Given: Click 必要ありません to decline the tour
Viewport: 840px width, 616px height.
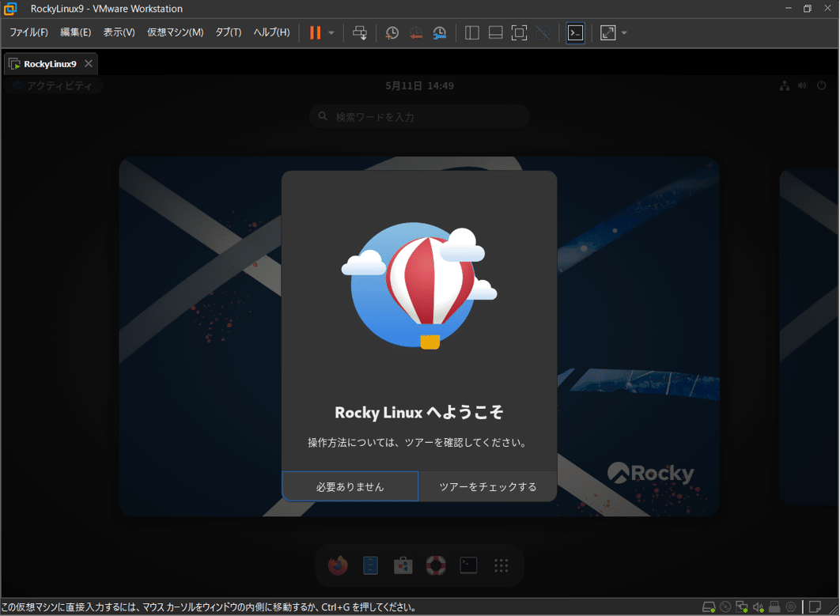Looking at the screenshot, I should click(350, 486).
